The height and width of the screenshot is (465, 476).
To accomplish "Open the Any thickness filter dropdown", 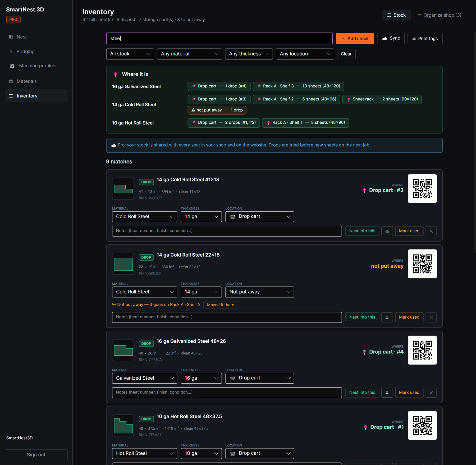I will (249, 54).
